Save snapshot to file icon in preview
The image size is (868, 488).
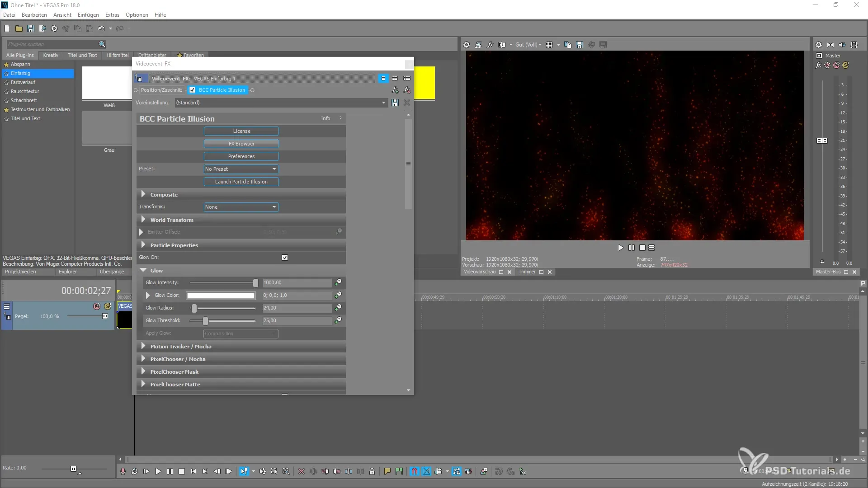580,45
